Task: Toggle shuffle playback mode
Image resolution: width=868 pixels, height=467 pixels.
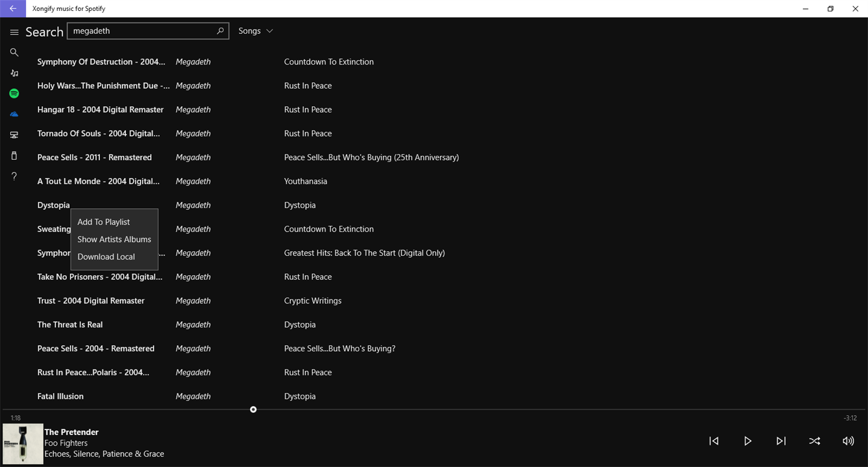Action: coord(814,441)
